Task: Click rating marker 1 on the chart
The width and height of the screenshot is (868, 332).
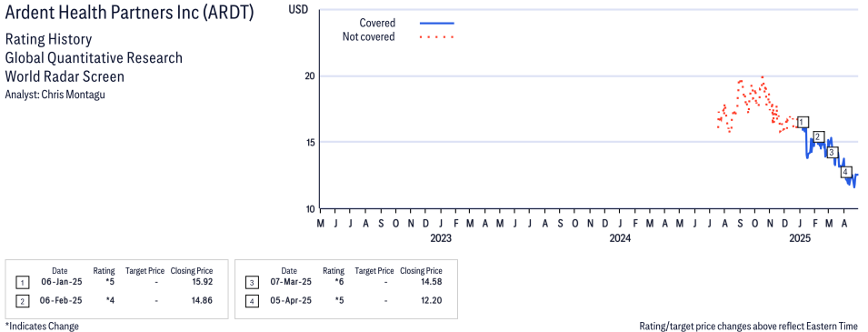Action: pos(803,123)
